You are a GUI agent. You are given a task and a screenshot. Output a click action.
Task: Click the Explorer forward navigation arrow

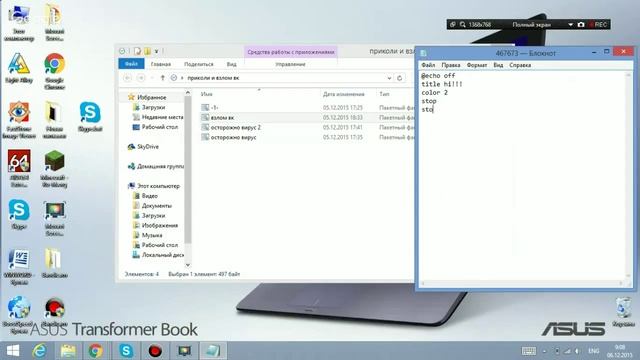pos(141,78)
